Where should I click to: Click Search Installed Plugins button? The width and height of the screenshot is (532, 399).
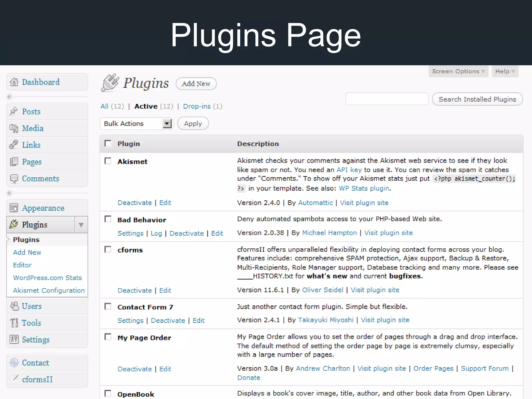477,99
